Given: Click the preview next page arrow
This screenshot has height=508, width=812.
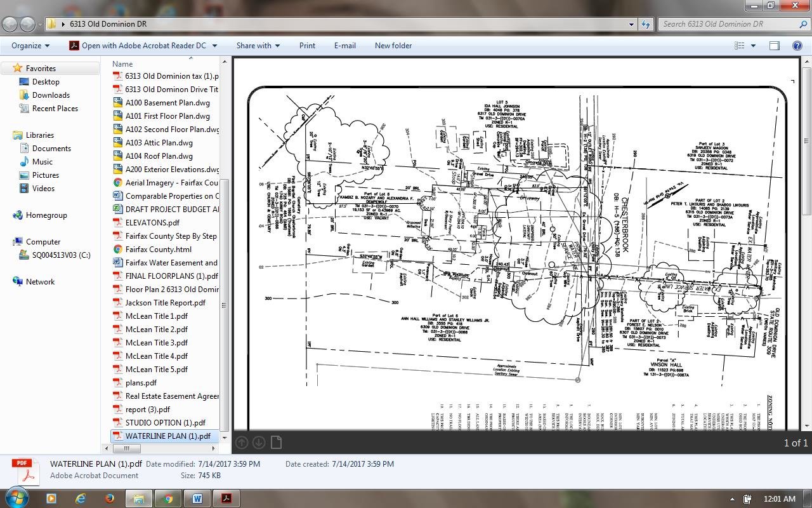Looking at the screenshot, I should click(x=258, y=443).
